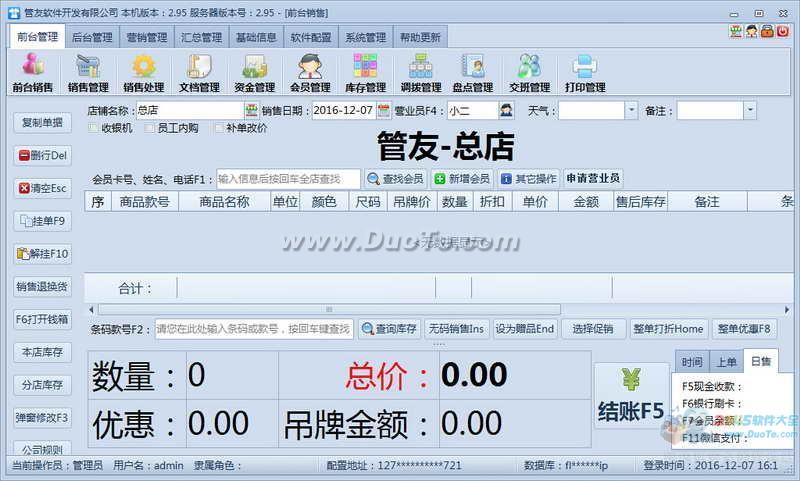
Task: Click the 销售退换货 button
Action: click(42, 287)
